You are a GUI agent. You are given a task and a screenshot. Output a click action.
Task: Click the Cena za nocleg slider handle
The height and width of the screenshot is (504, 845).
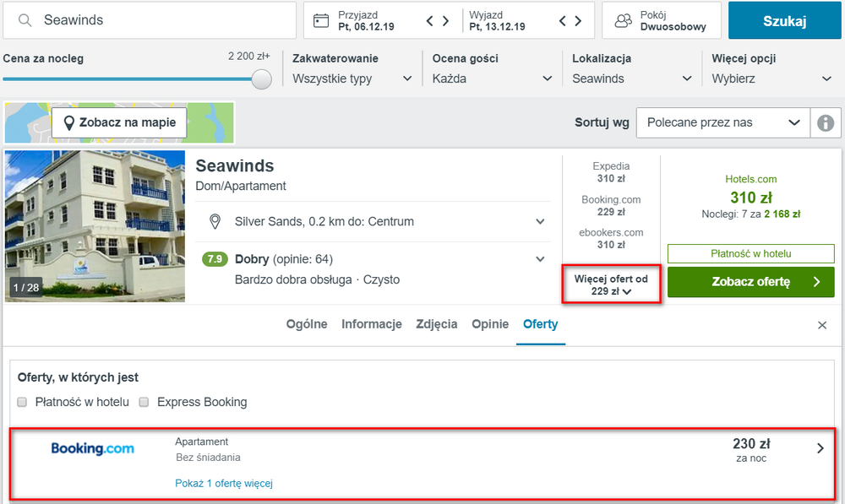click(x=261, y=79)
